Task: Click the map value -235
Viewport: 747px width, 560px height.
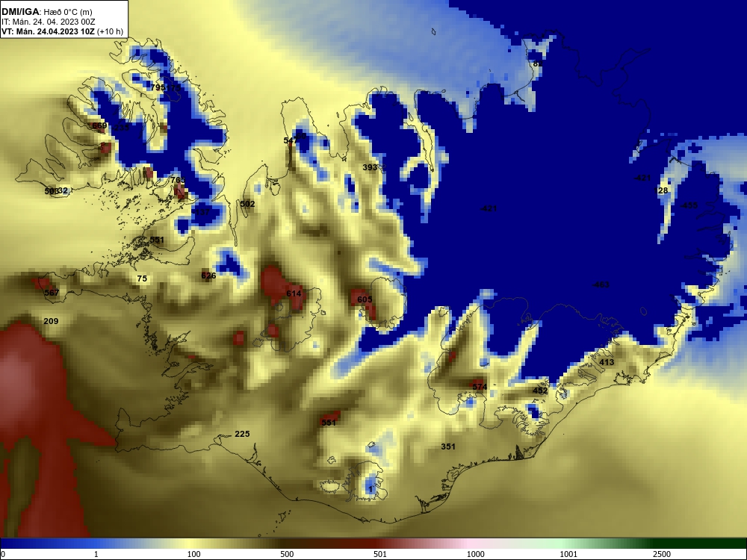Action: tap(120, 127)
